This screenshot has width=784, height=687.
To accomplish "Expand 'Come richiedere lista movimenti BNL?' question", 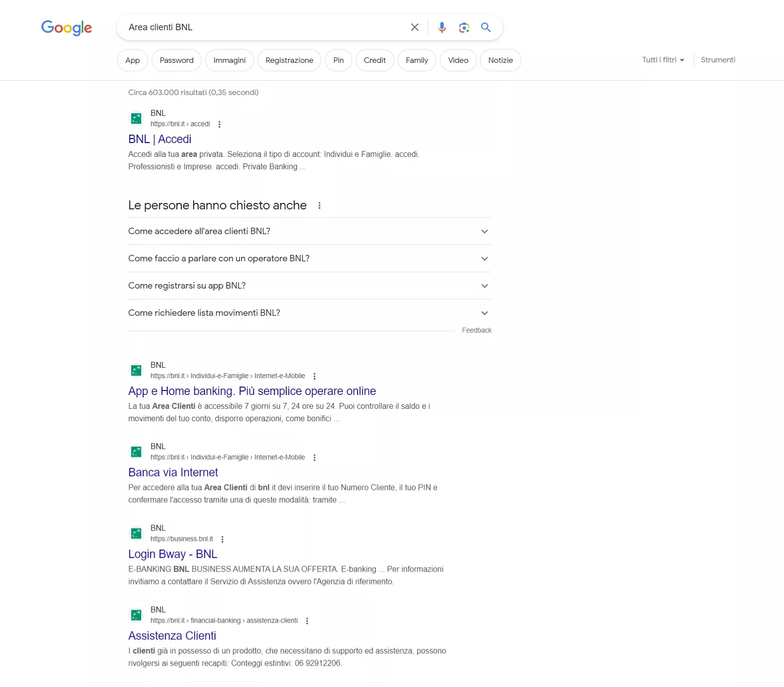I will 310,313.
